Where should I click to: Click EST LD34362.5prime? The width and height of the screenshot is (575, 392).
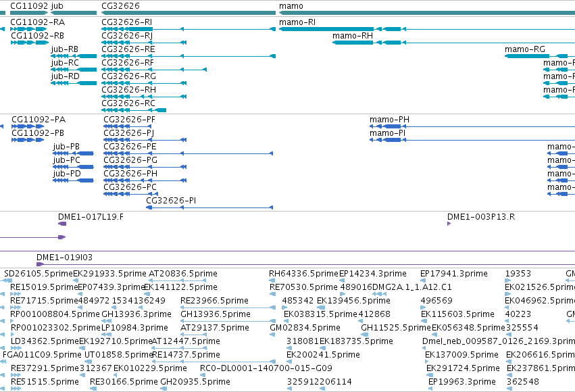click(45, 341)
